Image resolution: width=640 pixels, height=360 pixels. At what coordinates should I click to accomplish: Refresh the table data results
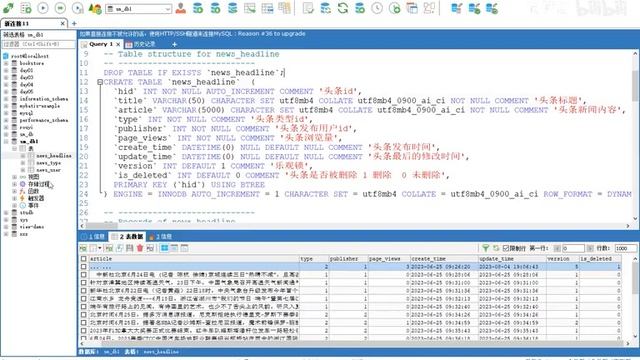[x=496, y=248]
